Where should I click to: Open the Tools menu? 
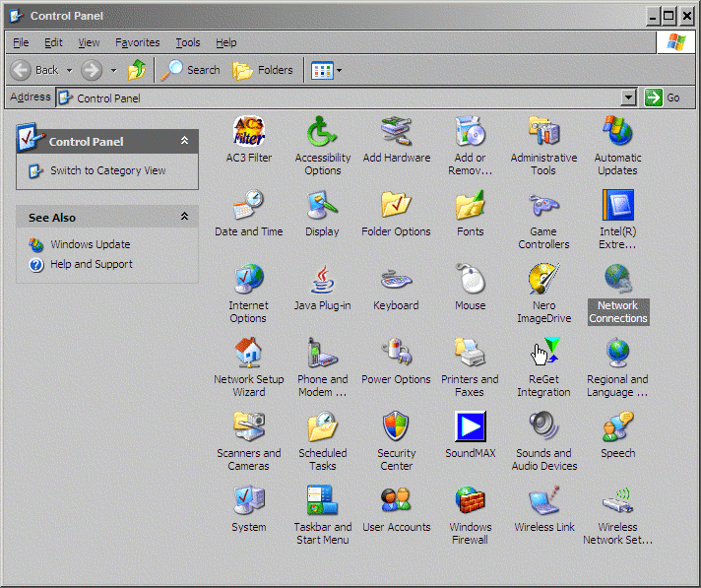coord(187,42)
